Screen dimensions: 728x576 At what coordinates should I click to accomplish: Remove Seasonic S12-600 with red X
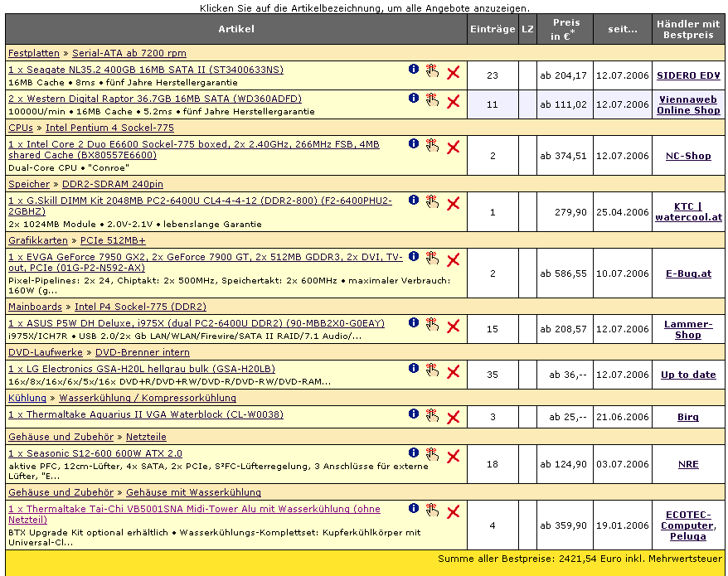(454, 457)
